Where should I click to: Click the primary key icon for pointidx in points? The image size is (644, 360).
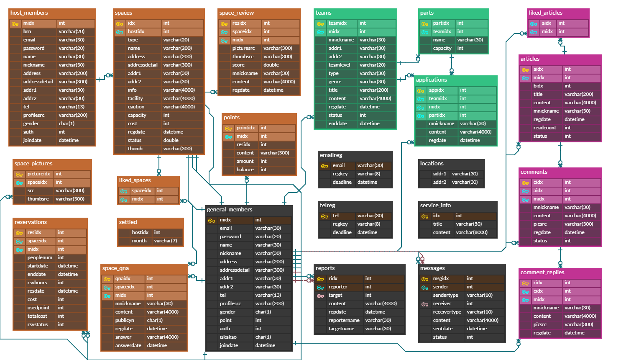[x=227, y=128]
